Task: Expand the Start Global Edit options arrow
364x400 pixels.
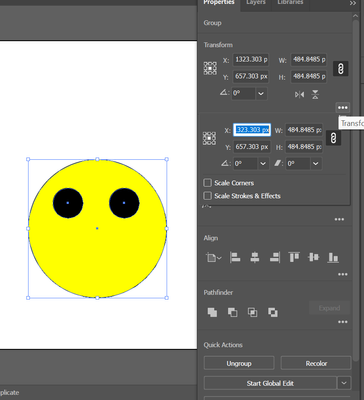Action: (344, 383)
